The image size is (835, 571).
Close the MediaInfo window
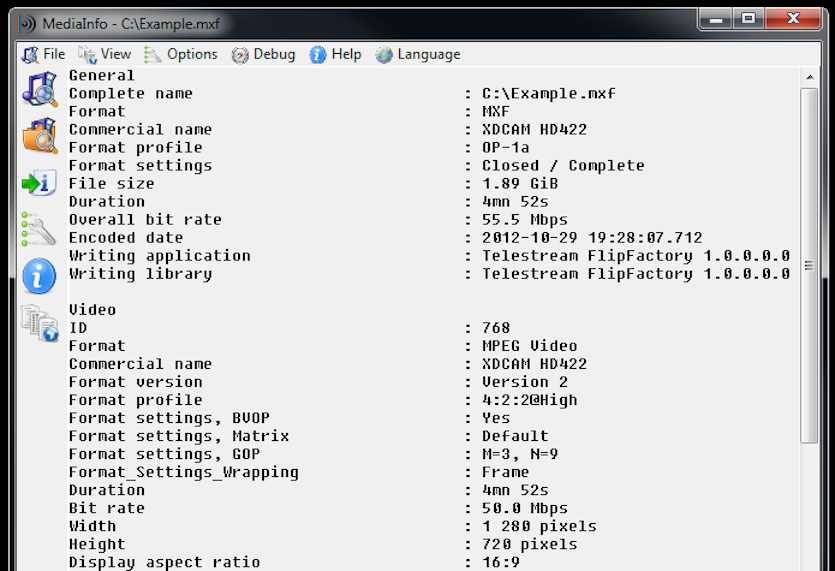(x=793, y=20)
